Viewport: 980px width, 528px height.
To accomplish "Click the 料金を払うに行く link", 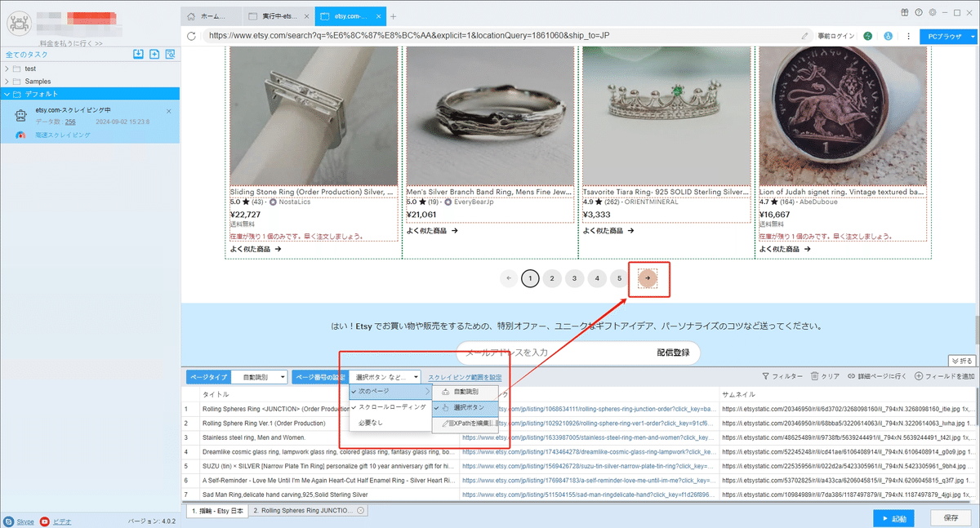I will [x=70, y=43].
